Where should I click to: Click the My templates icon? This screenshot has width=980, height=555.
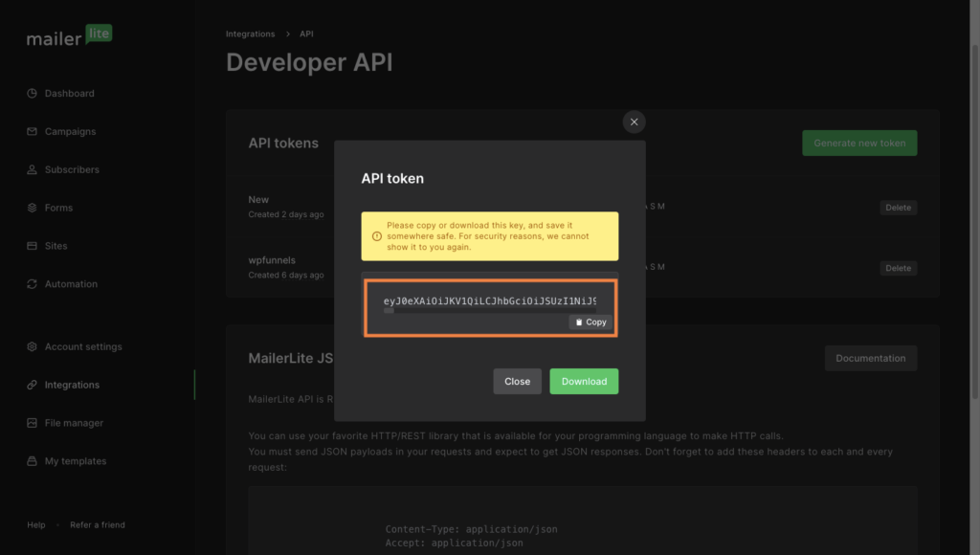click(33, 461)
